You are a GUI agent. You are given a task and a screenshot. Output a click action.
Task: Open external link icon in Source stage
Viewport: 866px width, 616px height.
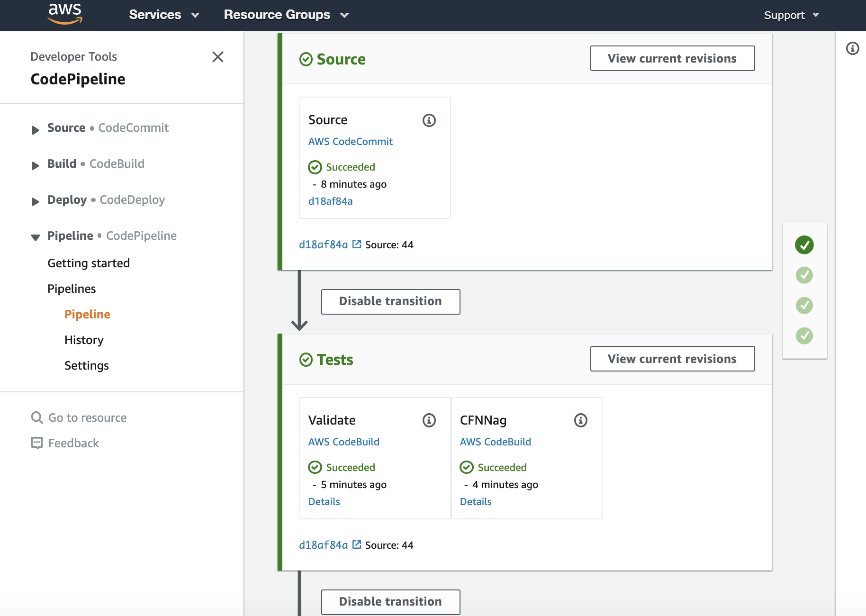pyautogui.click(x=357, y=244)
